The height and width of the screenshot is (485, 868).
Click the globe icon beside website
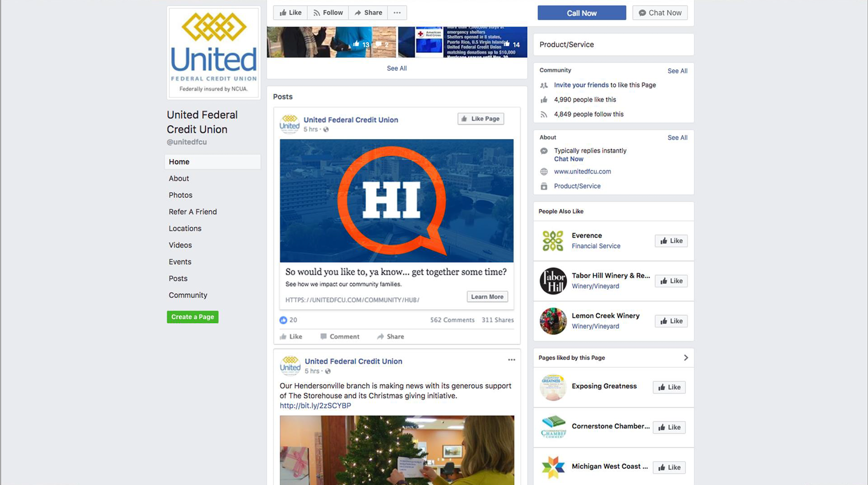click(x=544, y=172)
